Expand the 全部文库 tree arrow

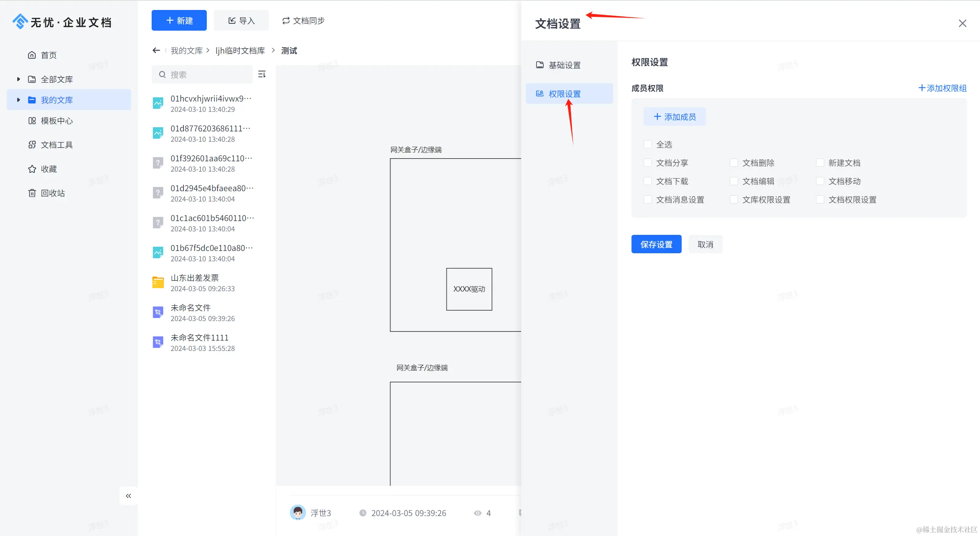tap(18, 79)
